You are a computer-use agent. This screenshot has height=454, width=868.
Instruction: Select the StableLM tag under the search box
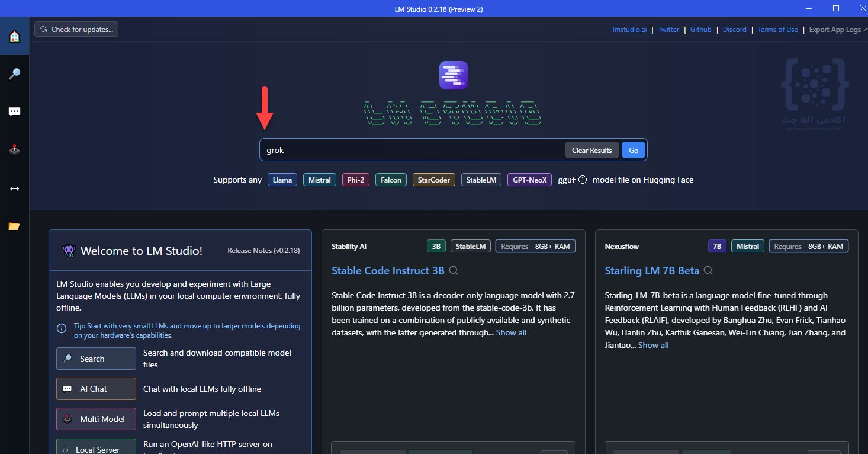tap(481, 180)
